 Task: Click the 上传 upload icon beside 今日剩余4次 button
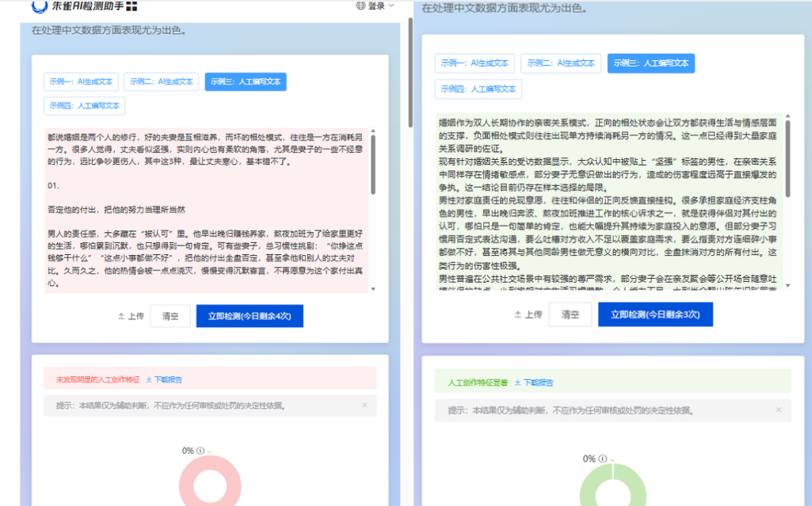[x=121, y=316]
